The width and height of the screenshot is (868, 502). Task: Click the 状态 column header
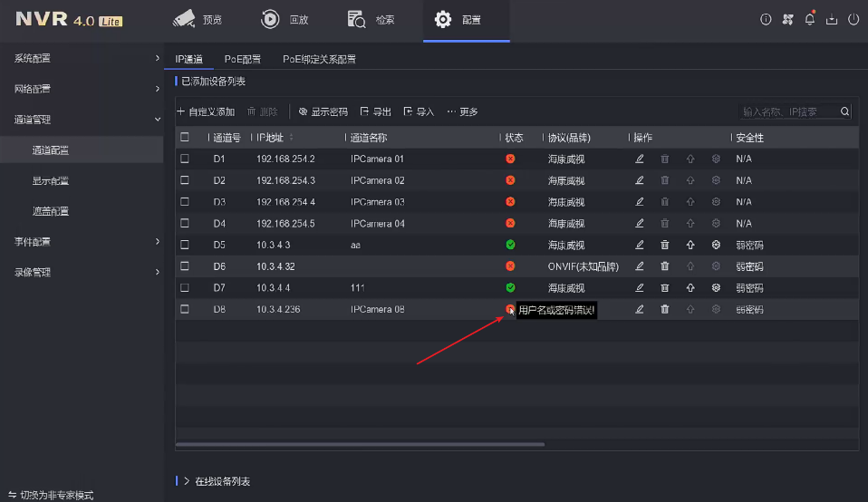pyautogui.click(x=514, y=138)
